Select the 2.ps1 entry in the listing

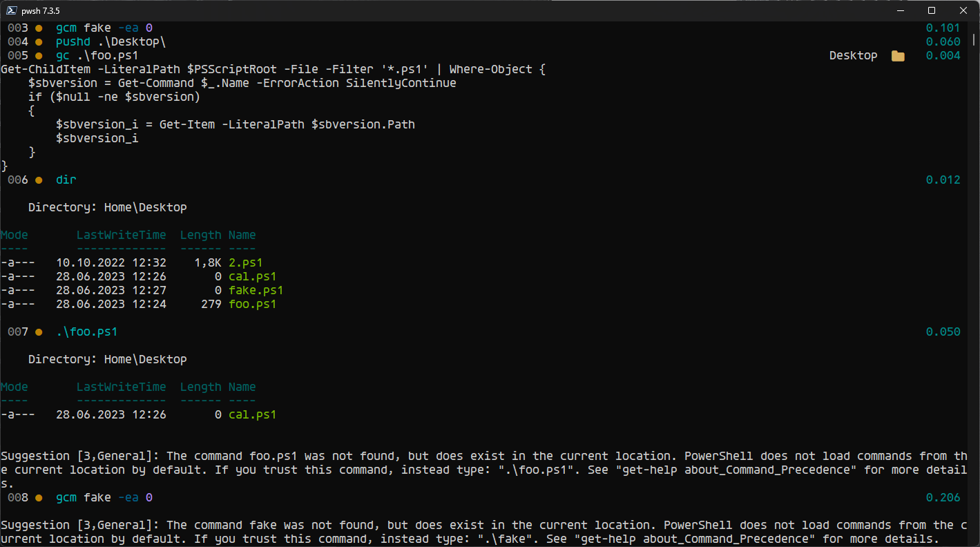pos(245,262)
